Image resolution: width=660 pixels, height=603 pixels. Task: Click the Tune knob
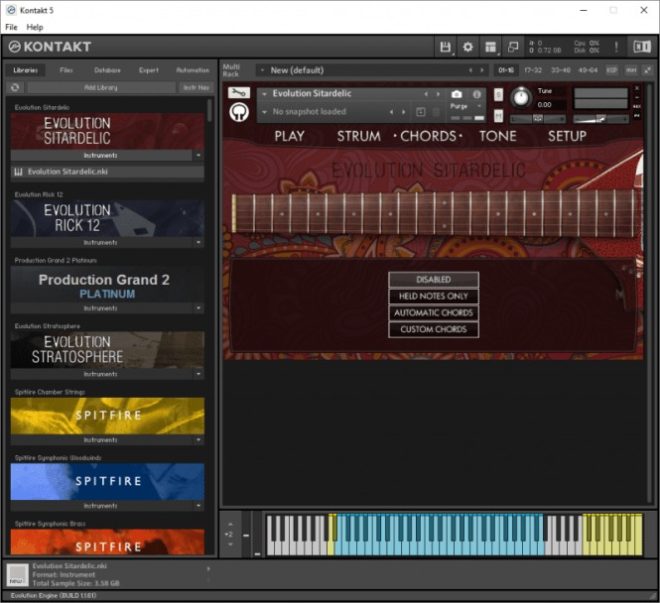click(521, 98)
